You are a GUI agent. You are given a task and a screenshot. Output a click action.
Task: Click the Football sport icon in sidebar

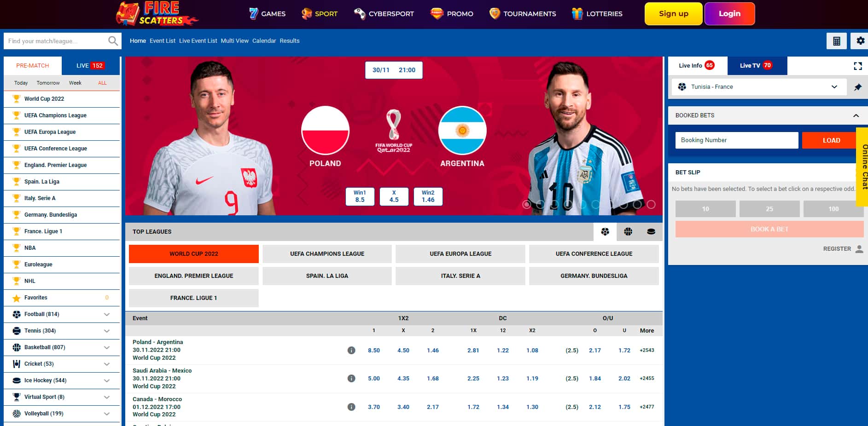[17, 314]
